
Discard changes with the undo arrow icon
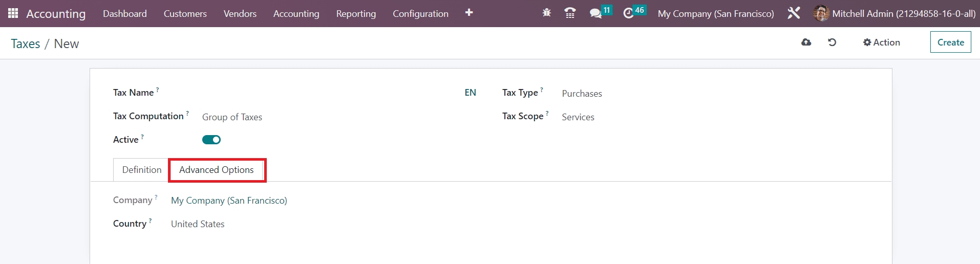pyautogui.click(x=832, y=42)
